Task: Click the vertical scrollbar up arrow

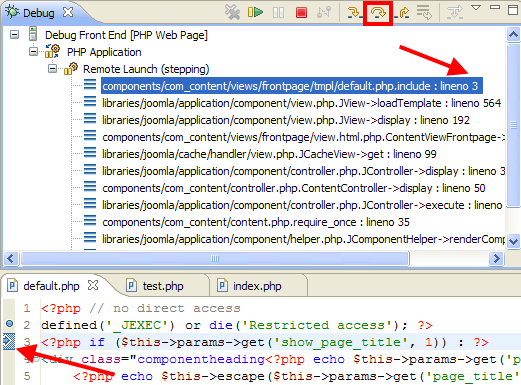Action: [513, 34]
